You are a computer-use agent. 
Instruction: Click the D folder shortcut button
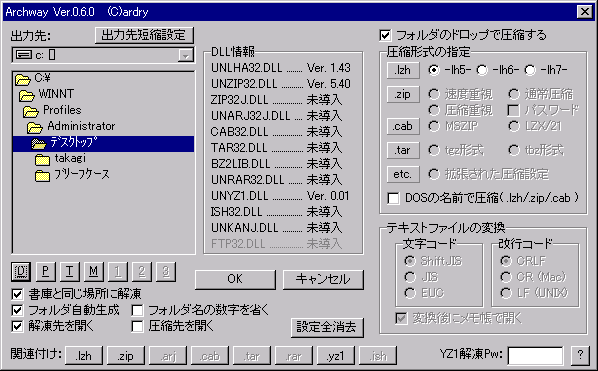(21, 271)
